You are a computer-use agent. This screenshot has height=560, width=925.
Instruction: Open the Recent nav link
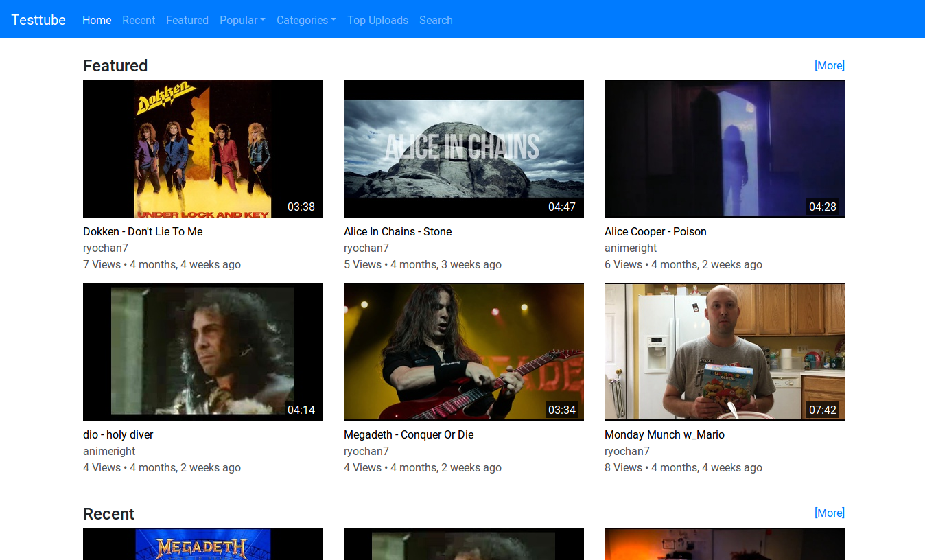tap(139, 20)
